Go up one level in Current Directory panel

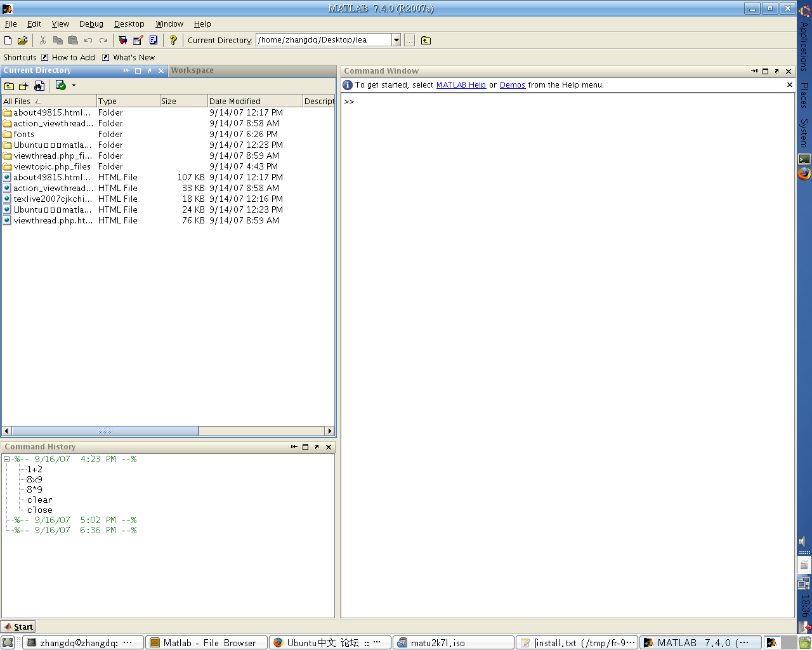(9, 86)
